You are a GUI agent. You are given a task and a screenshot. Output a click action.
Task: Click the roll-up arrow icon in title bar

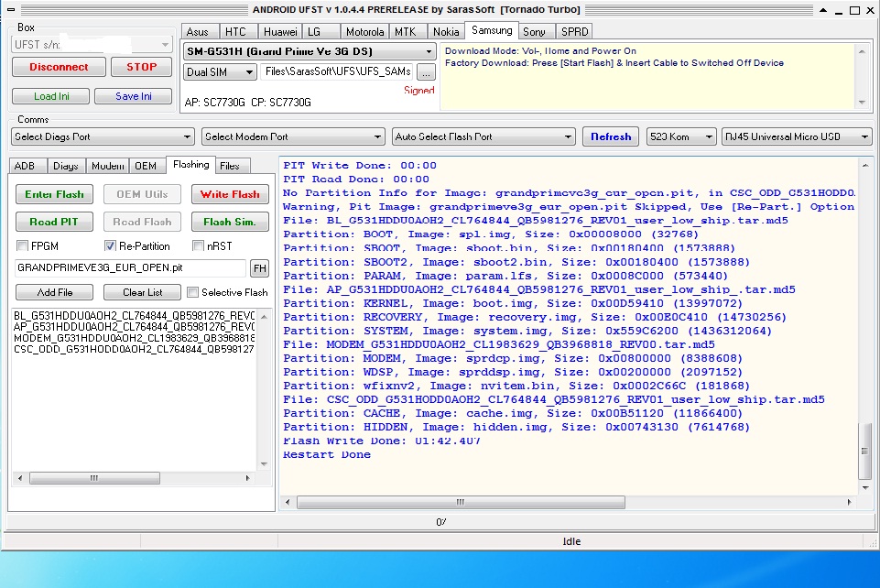point(822,10)
